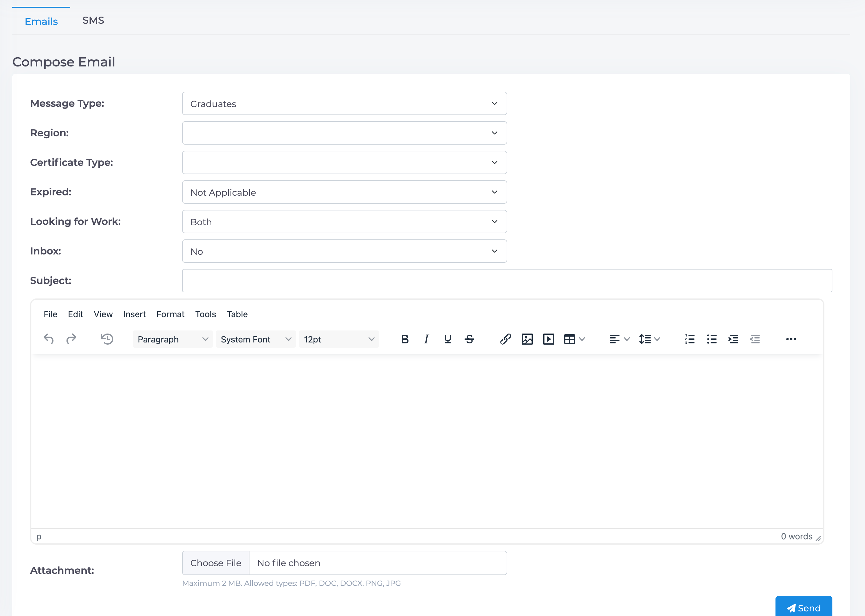Toggle italic formatting
The height and width of the screenshot is (616, 865).
pos(426,339)
